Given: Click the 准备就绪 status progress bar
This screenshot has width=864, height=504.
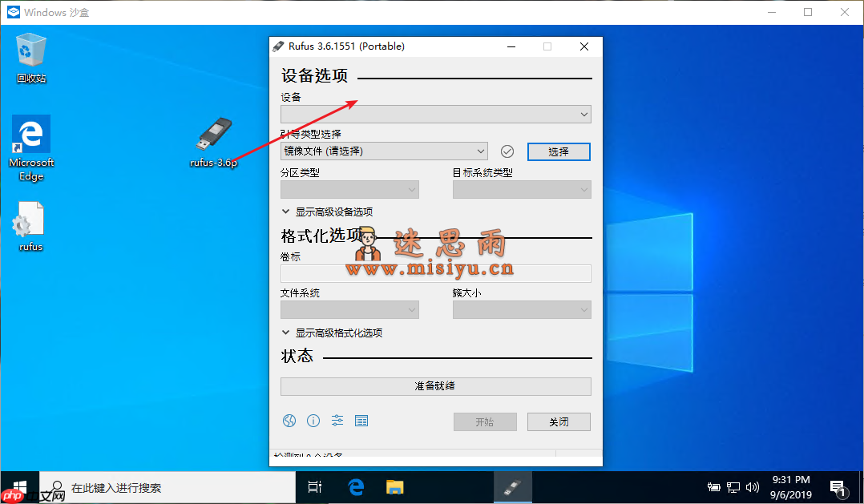Looking at the screenshot, I should pyautogui.click(x=435, y=386).
